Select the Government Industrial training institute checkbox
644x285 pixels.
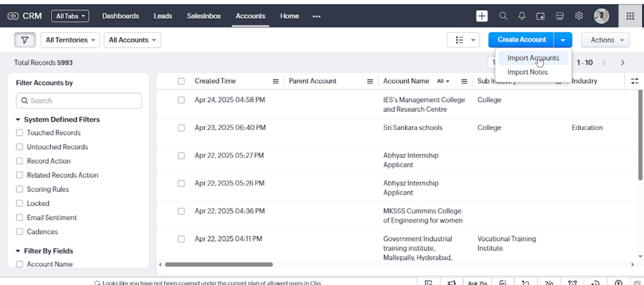(181, 239)
